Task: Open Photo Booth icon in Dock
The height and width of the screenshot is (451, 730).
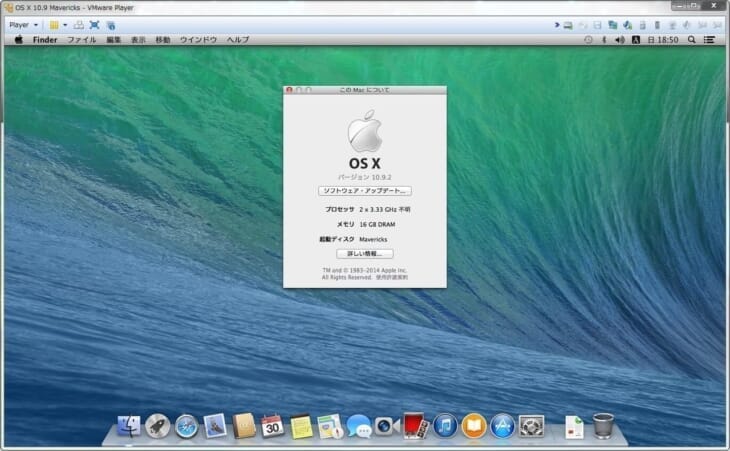Action: [x=415, y=426]
